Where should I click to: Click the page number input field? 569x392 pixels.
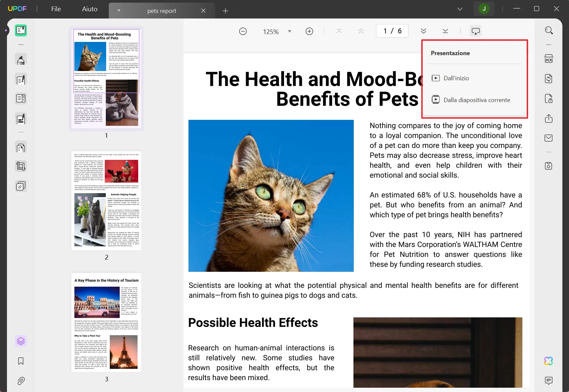[x=392, y=31]
